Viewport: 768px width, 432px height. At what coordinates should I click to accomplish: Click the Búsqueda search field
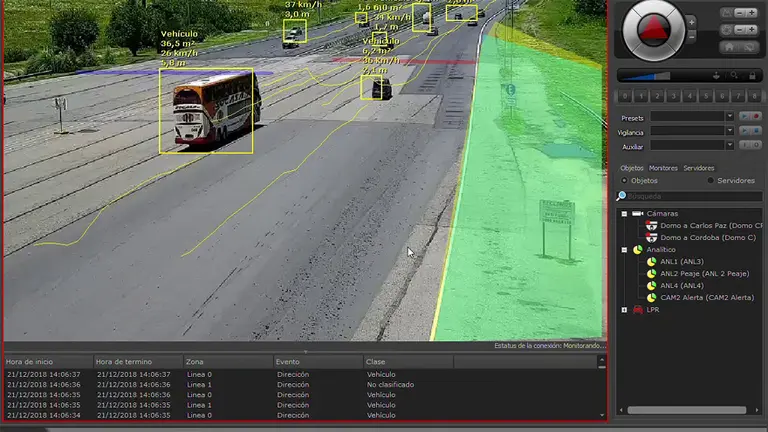(690, 196)
